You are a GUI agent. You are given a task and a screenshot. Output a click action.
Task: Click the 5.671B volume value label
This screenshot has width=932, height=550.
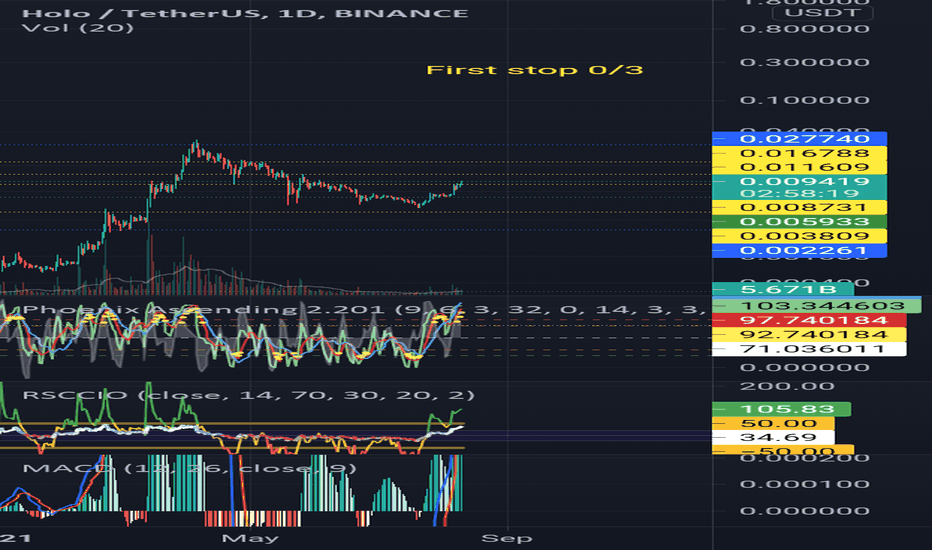(x=783, y=290)
